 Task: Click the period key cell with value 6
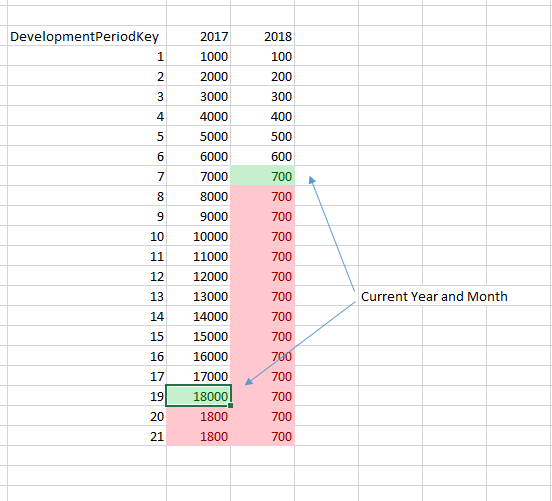point(87,156)
